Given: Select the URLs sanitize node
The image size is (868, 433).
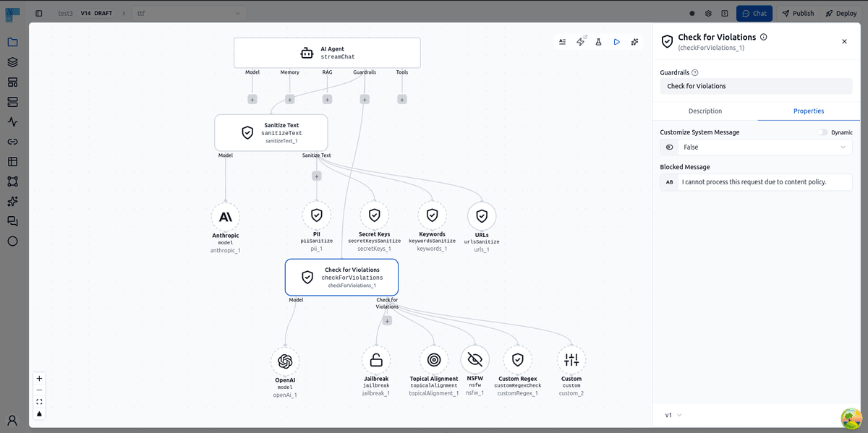Looking at the screenshot, I should point(482,215).
